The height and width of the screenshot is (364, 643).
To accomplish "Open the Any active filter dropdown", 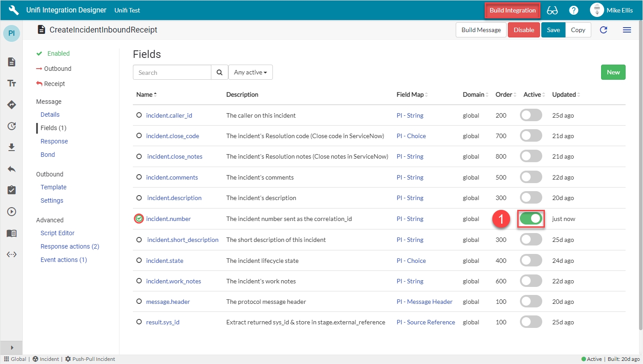I will [250, 73].
